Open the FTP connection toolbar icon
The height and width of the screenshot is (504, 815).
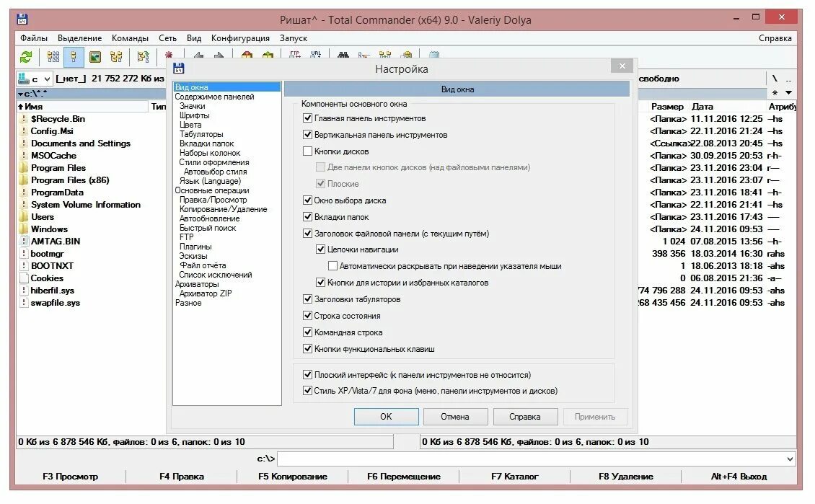(x=295, y=54)
